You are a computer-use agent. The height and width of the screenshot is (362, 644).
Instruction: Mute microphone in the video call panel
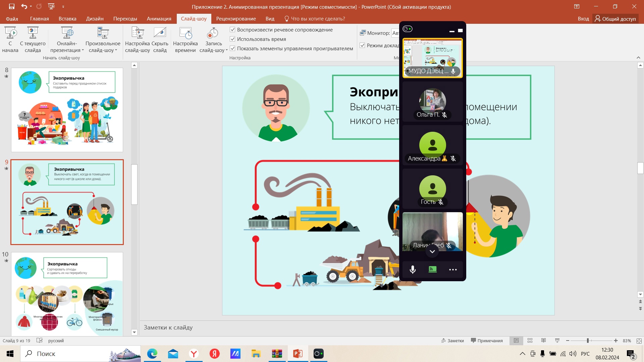click(413, 269)
